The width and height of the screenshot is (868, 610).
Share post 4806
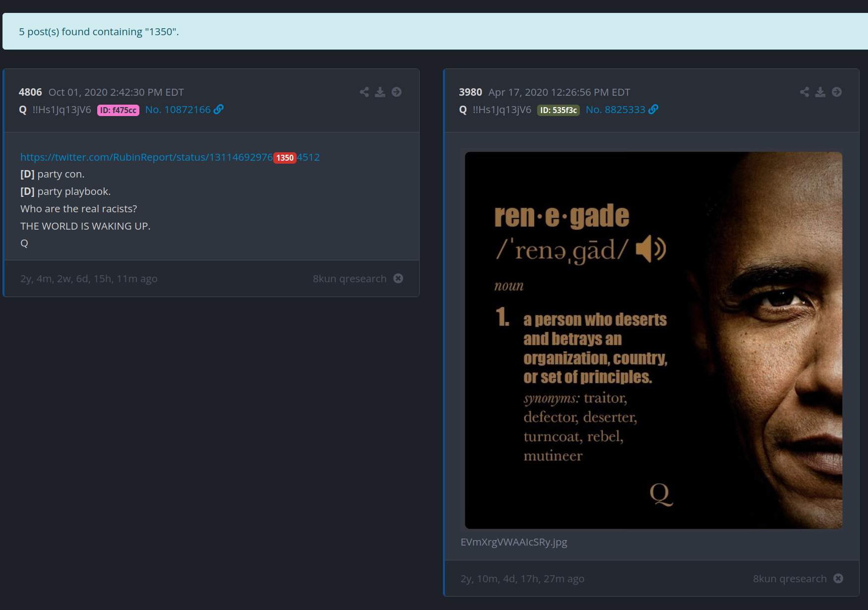tap(364, 92)
